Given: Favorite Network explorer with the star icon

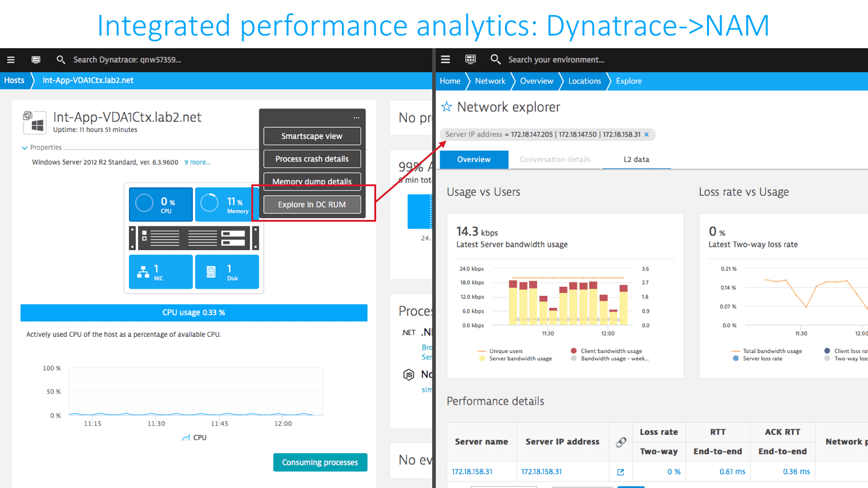Looking at the screenshot, I should (447, 107).
